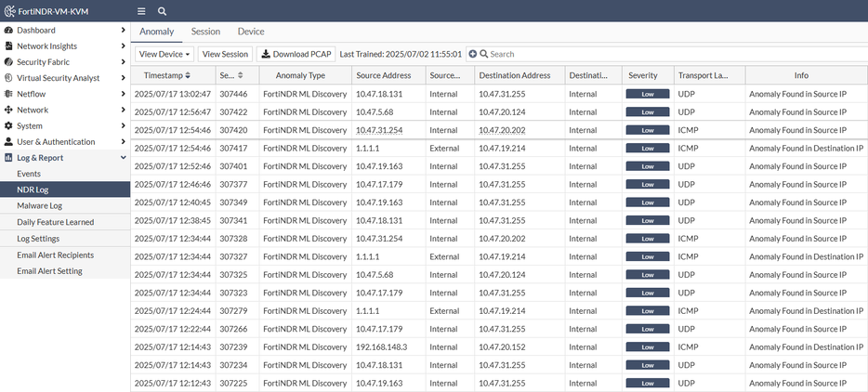
Task: Toggle sort on the Session ID column
Action: [241, 75]
